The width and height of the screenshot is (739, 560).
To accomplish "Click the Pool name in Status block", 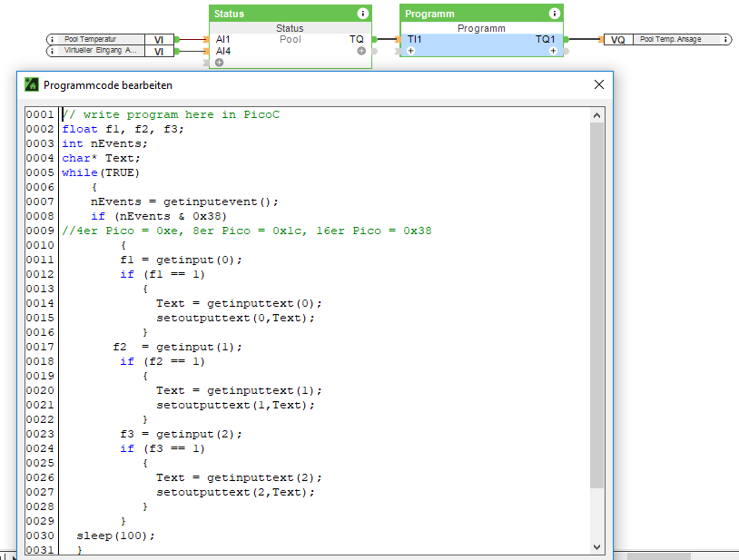I will click(291, 40).
